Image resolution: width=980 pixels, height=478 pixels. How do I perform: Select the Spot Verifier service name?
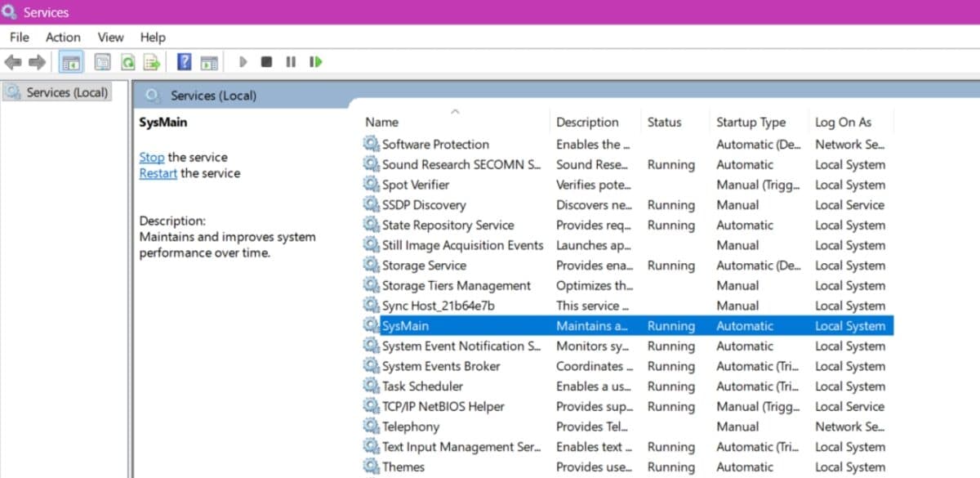tap(416, 185)
